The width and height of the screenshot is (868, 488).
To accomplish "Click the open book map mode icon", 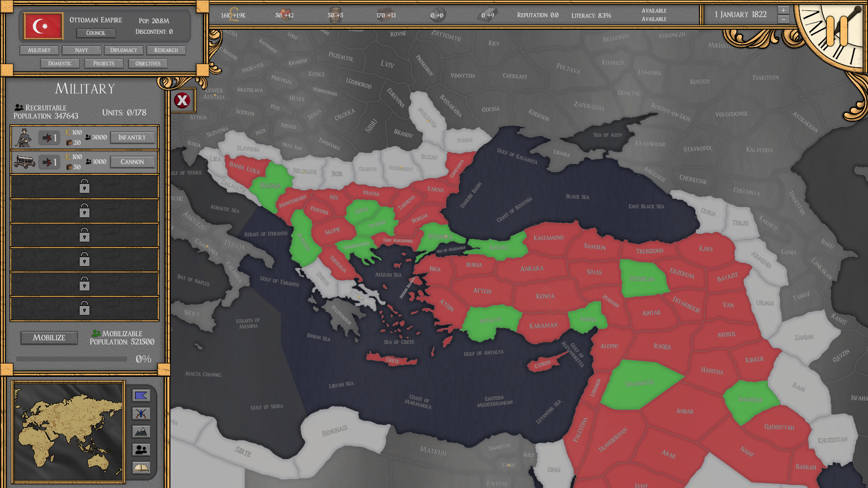I will [141, 468].
